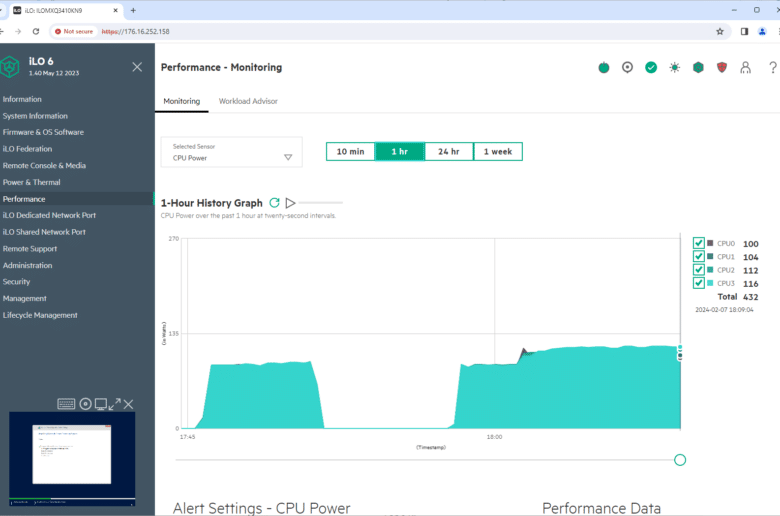The width and height of the screenshot is (780, 516).
Task: Open the green checkmark system health icon
Action: coord(651,67)
